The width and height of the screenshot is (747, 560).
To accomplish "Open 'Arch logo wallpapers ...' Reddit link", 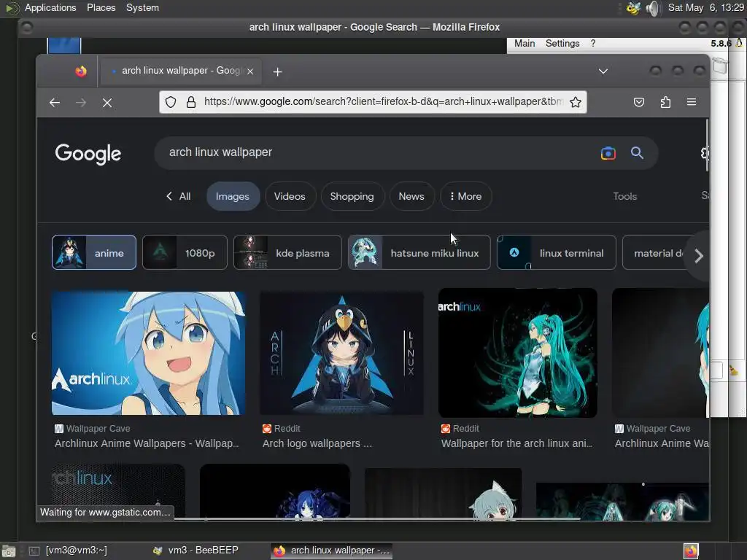I will pyautogui.click(x=317, y=443).
